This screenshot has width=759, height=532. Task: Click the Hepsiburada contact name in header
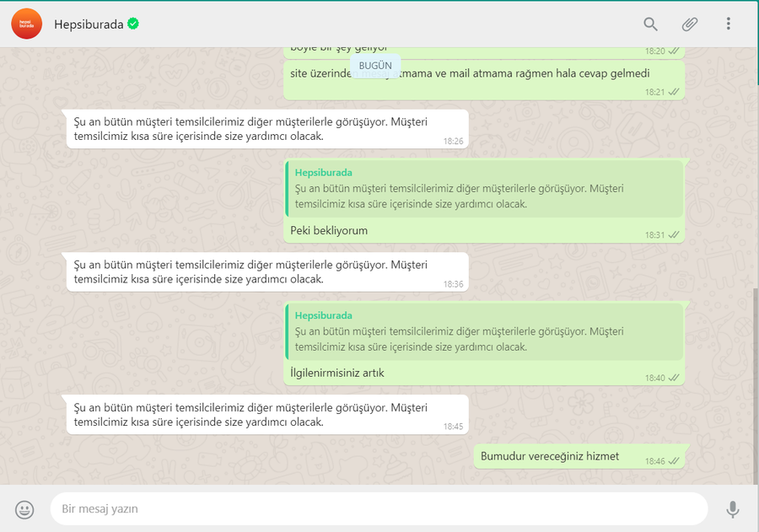click(89, 24)
